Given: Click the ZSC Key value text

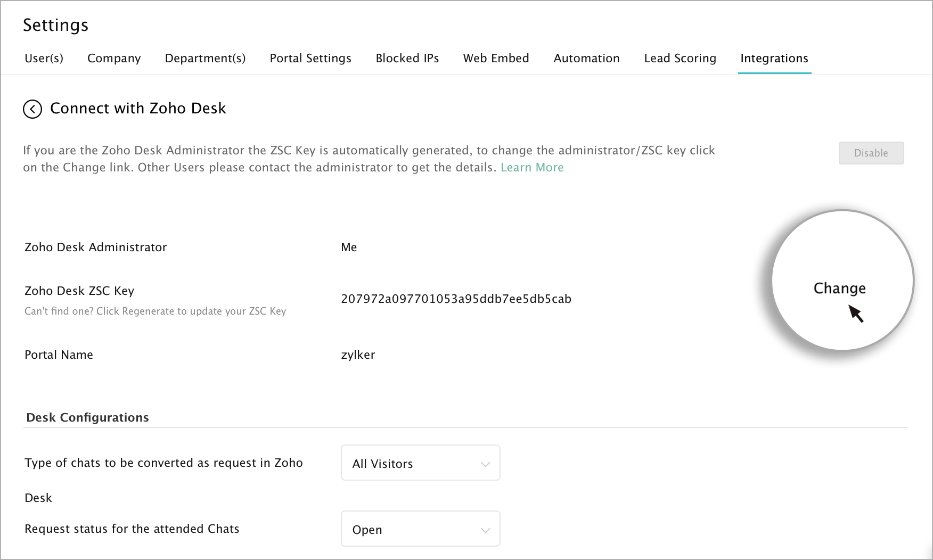Looking at the screenshot, I should pyautogui.click(x=456, y=299).
